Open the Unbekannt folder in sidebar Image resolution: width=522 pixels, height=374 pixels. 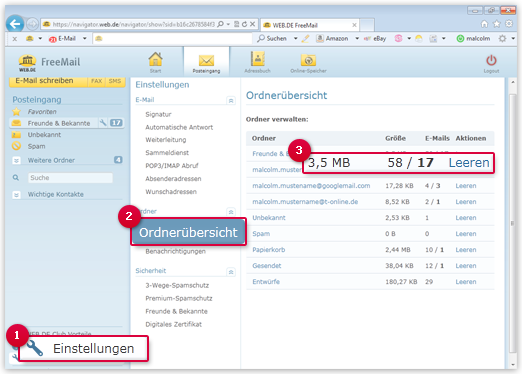pos(44,135)
